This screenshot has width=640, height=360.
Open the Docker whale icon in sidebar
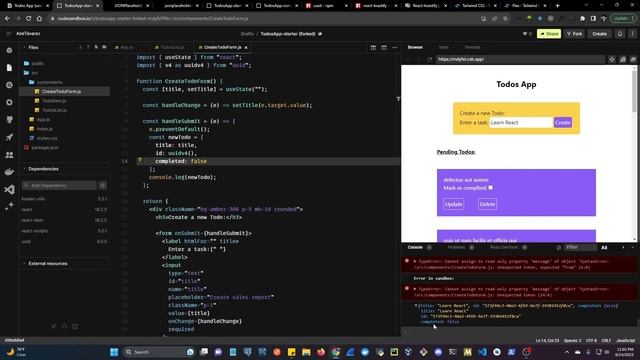(x=9, y=172)
